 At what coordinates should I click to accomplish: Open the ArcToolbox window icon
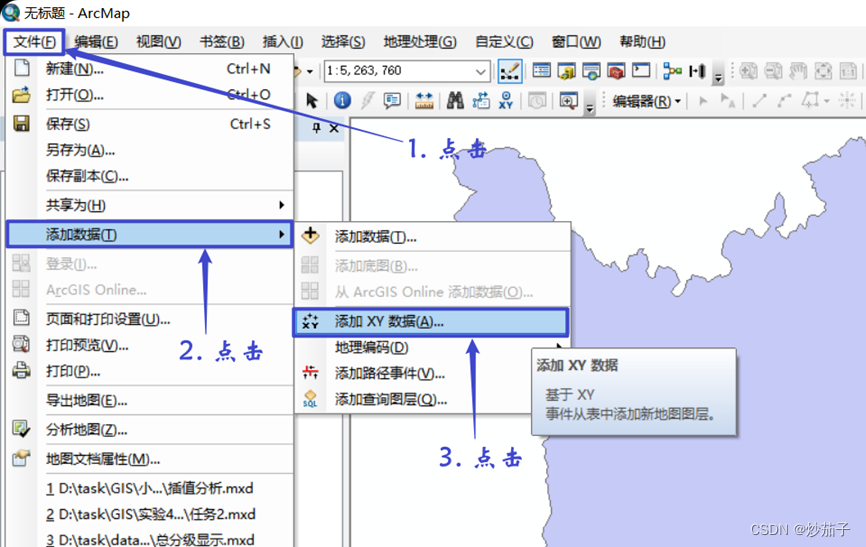tap(616, 71)
